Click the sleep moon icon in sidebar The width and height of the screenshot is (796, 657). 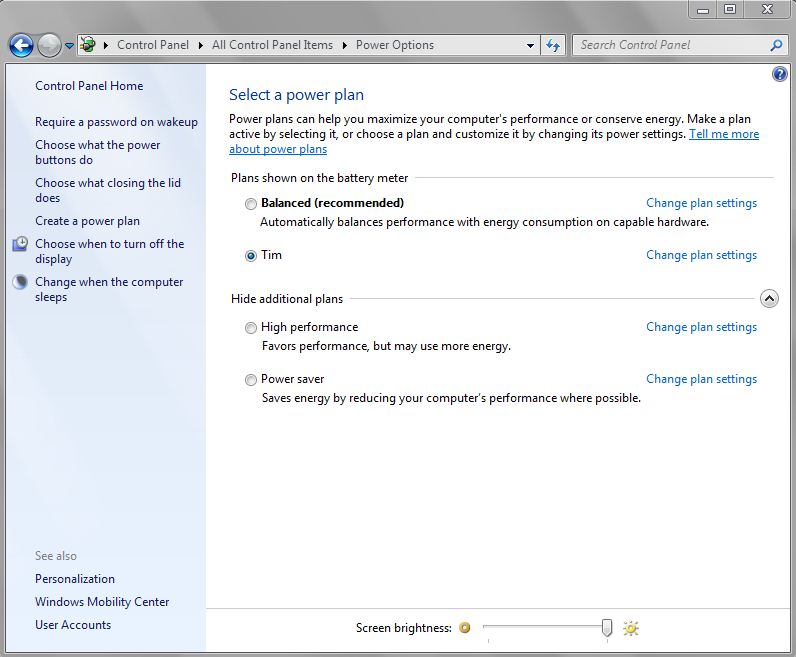point(20,282)
